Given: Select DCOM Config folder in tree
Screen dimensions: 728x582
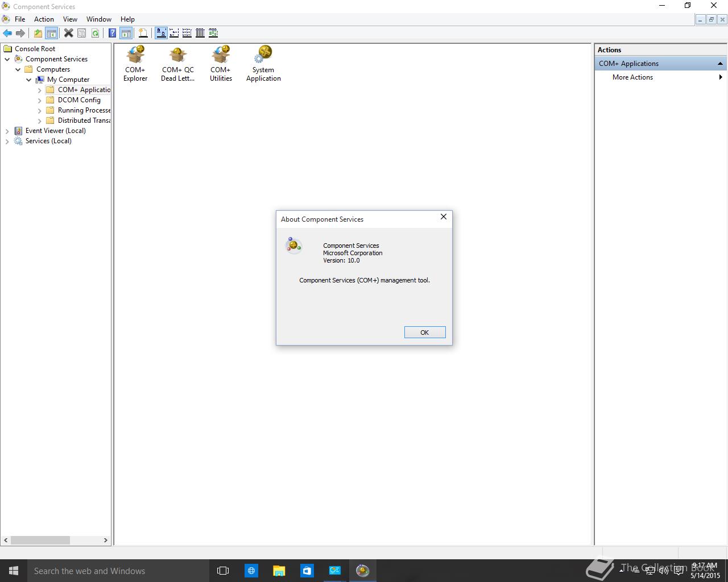Looking at the screenshot, I should pos(79,100).
